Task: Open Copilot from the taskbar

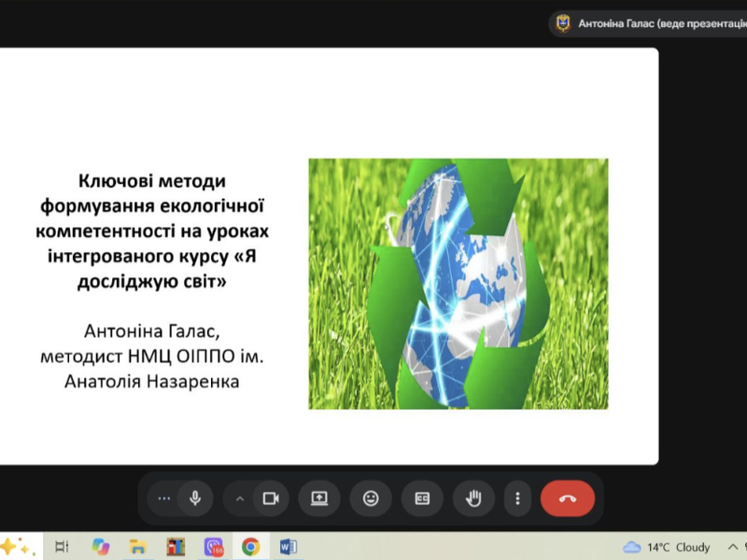Action: click(x=101, y=547)
